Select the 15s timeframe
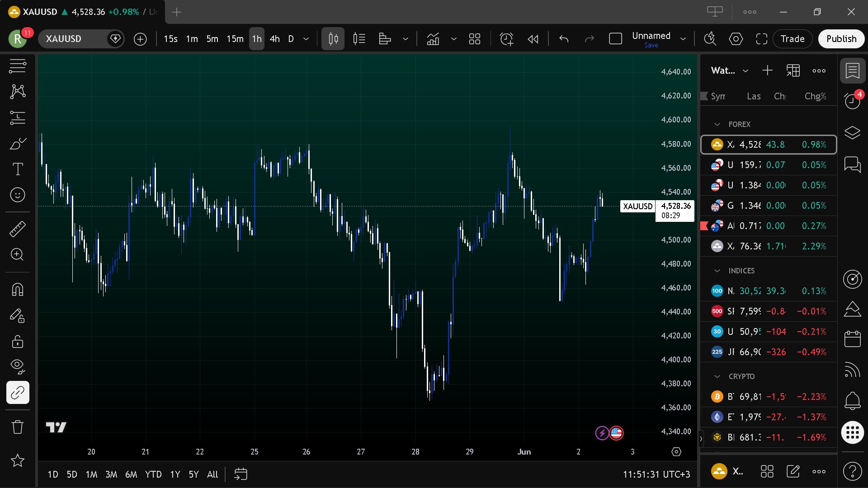868x488 pixels. point(170,39)
